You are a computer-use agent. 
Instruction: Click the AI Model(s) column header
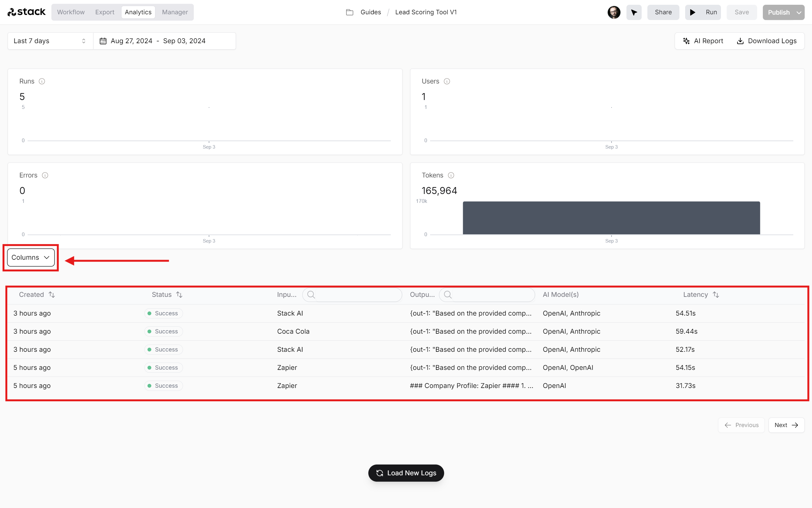pyautogui.click(x=561, y=295)
